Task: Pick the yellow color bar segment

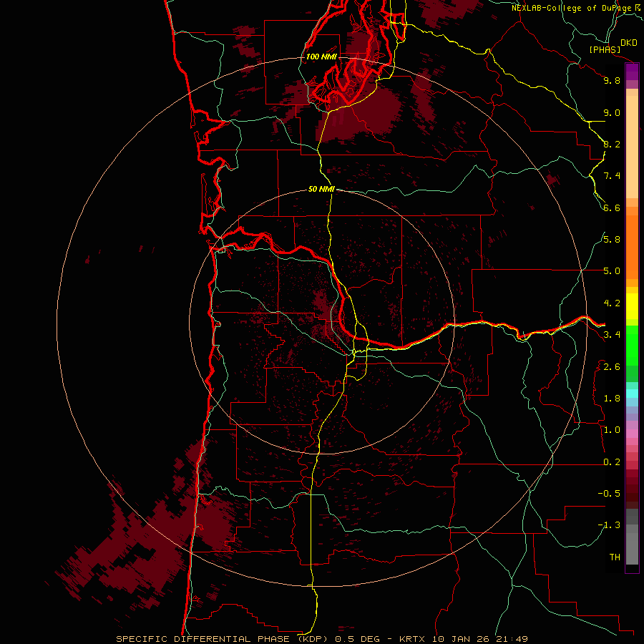Action: tap(632, 306)
